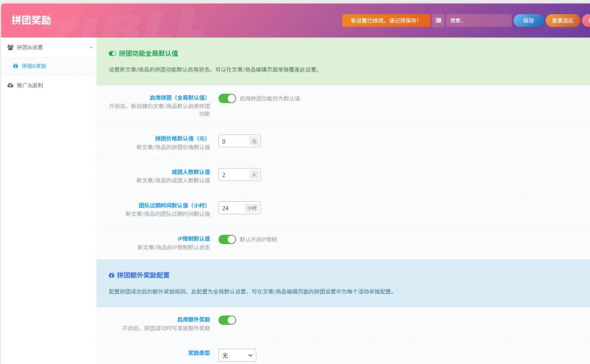Switch to 推广&返利 sidebar section

click(x=49, y=85)
